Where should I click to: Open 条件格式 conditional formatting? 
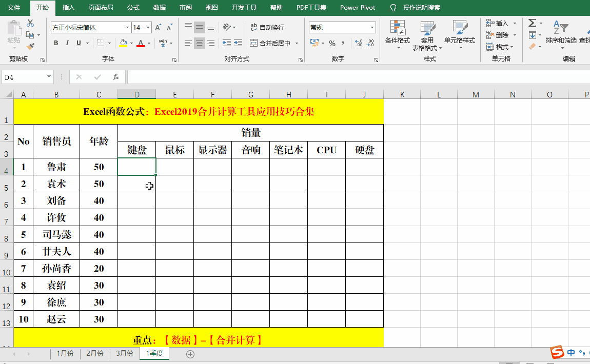(x=397, y=34)
